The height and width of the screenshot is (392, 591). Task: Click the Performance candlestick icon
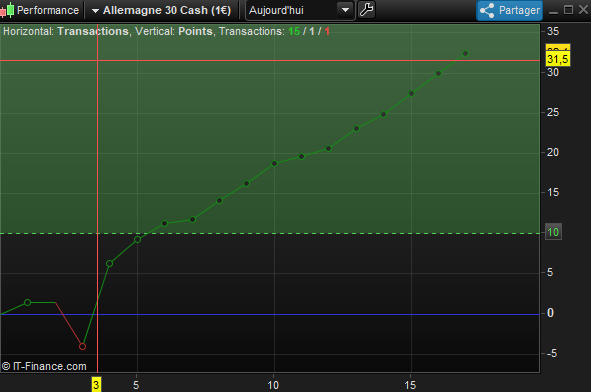pos(7,10)
